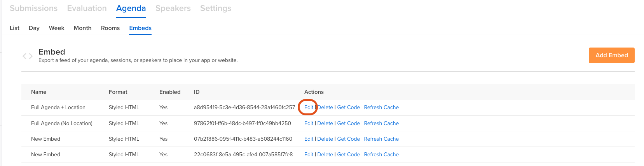
Task: Delete the Full Agenda (No Location) embed
Action: [x=325, y=123]
